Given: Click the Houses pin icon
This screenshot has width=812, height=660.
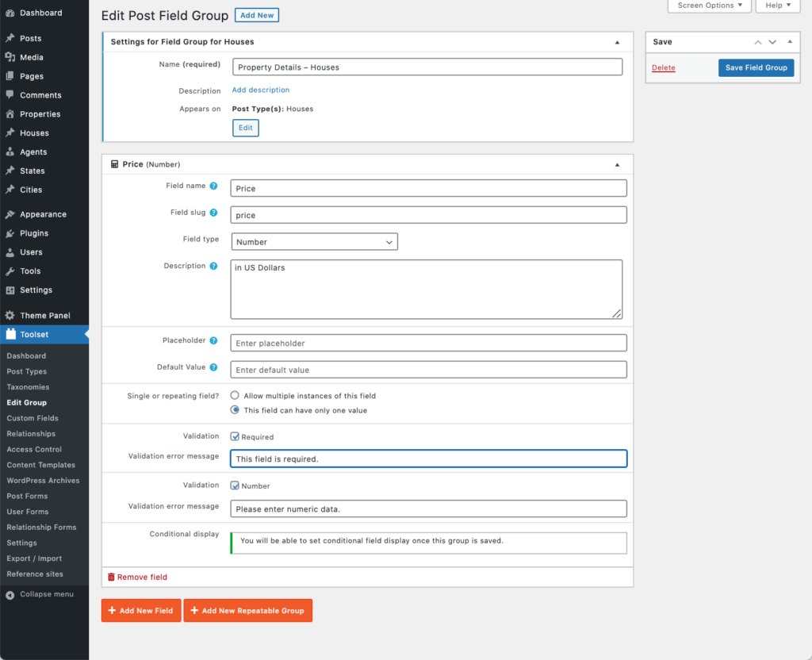Looking at the screenshot, I should coord(10,133).
